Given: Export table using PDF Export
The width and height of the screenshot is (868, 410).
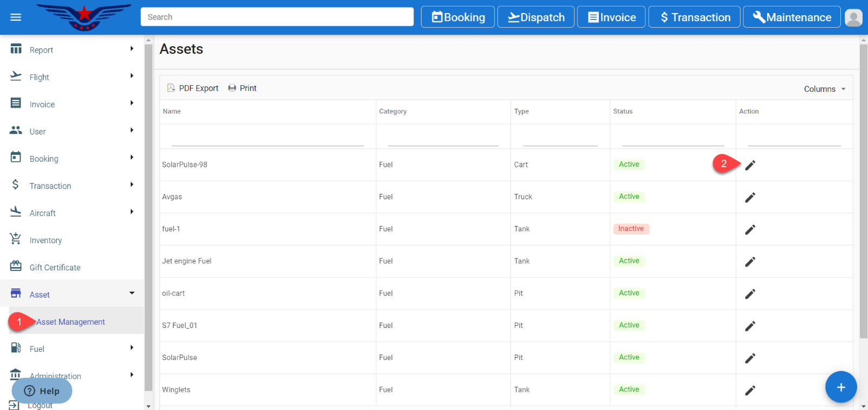Looking at the screenshot, I should [193, 88].
